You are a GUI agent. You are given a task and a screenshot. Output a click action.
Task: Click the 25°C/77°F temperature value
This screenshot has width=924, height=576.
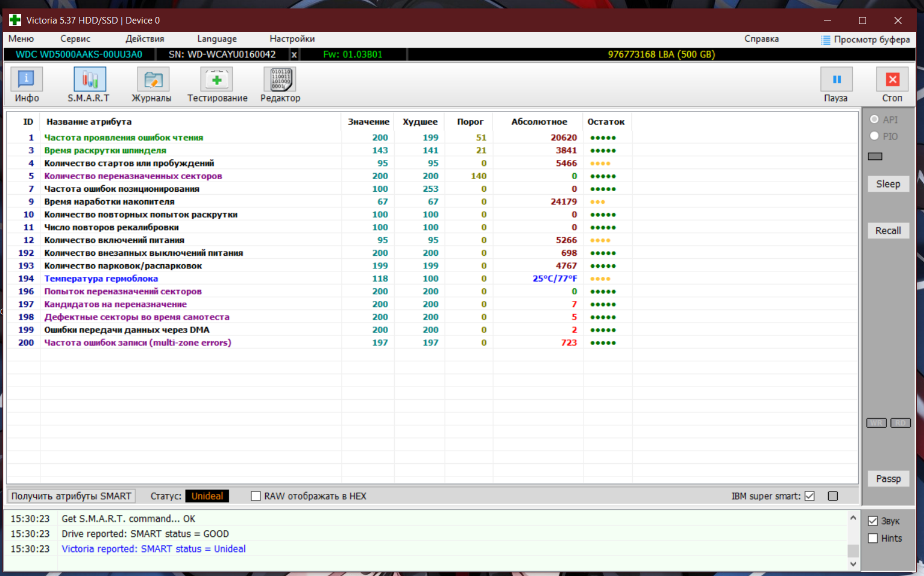pyautogui.click(x=555, y=279)
